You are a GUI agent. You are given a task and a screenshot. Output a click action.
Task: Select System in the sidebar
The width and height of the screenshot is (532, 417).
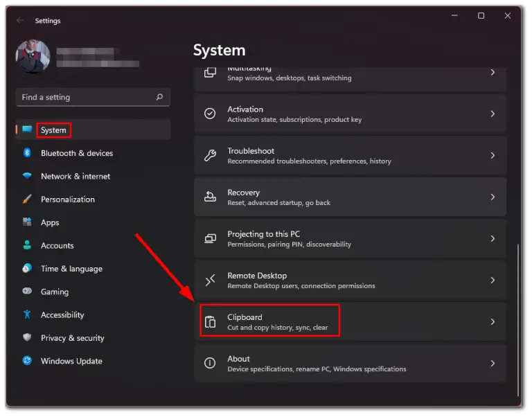click(93, 130)
